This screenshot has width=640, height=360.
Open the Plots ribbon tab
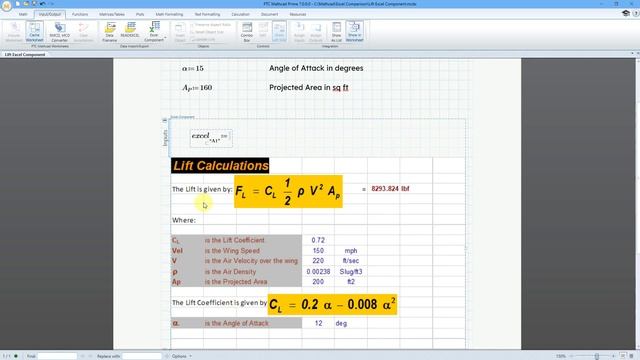(x=140, y=14)
